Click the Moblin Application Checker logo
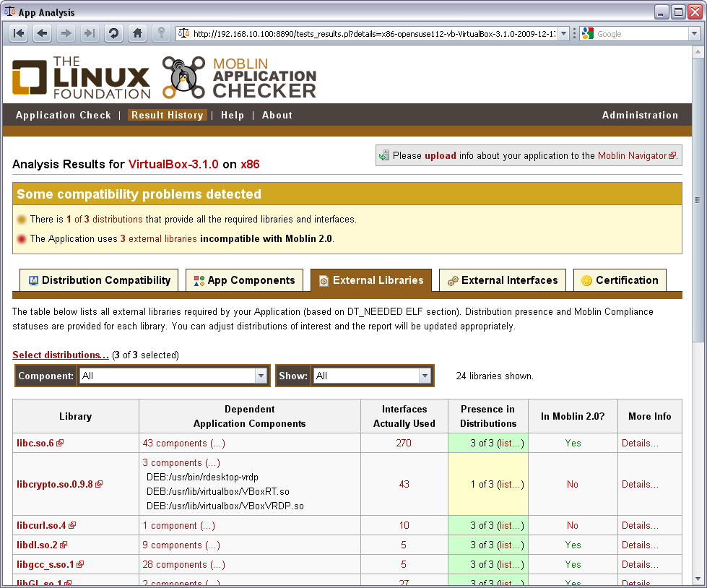Image resolution: width=707 pixels, height=588 pixels. point(240,77)
